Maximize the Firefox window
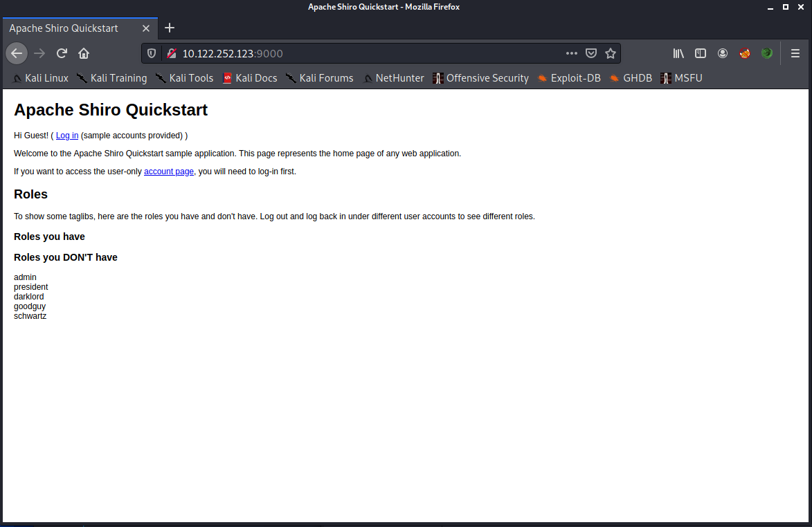The height and width of the screenshot is (527, 812). point(786,7)
